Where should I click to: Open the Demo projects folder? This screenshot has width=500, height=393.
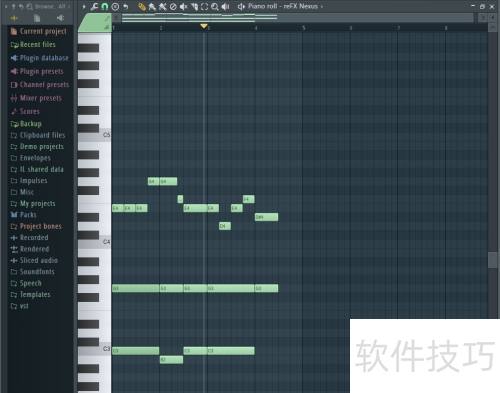[37, 147]
